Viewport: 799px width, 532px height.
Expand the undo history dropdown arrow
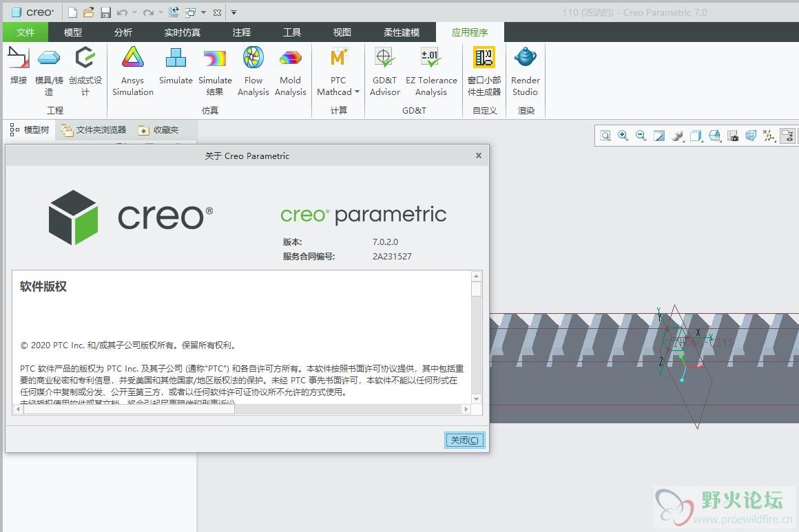tap(134, 12)
